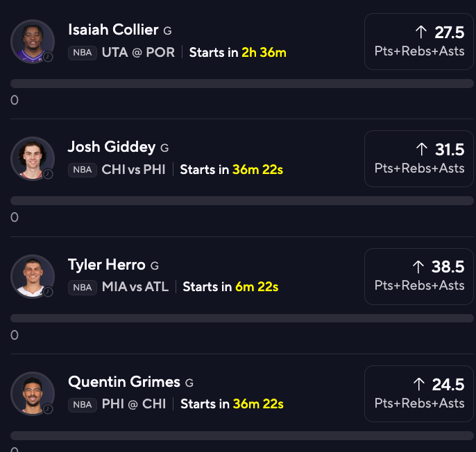Click the clock badge on Quentin Grimes's avatar
Image resolution: width=476 pixels, height=452 pixels.
point(48,409)
